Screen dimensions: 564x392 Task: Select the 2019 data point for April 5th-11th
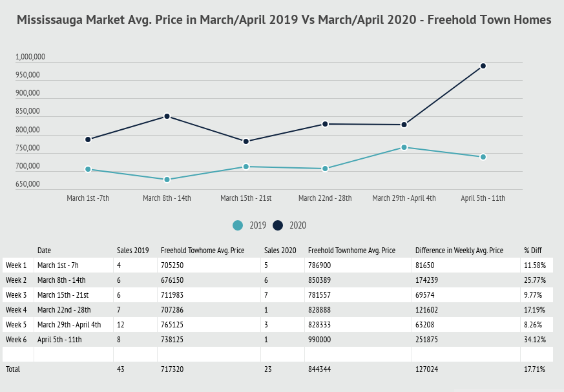(x=483, y=157)
